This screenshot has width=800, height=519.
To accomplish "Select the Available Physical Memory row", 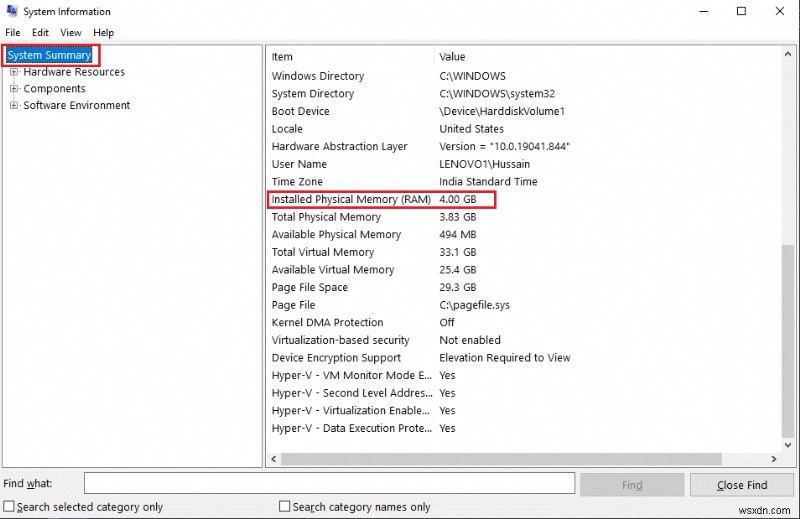I will pyautogui.click(x=524, y=234).
